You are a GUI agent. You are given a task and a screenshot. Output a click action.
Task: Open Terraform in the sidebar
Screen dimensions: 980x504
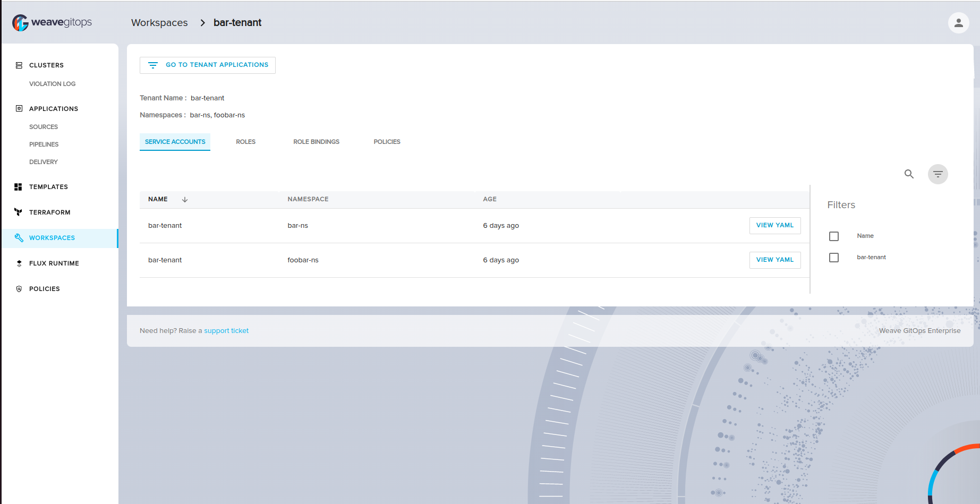tap(50, 212)
